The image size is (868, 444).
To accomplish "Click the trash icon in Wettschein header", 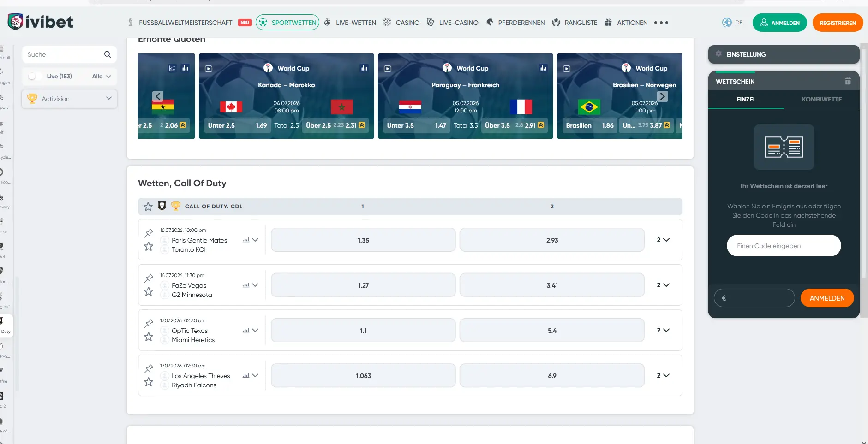I will click(848, 81).
